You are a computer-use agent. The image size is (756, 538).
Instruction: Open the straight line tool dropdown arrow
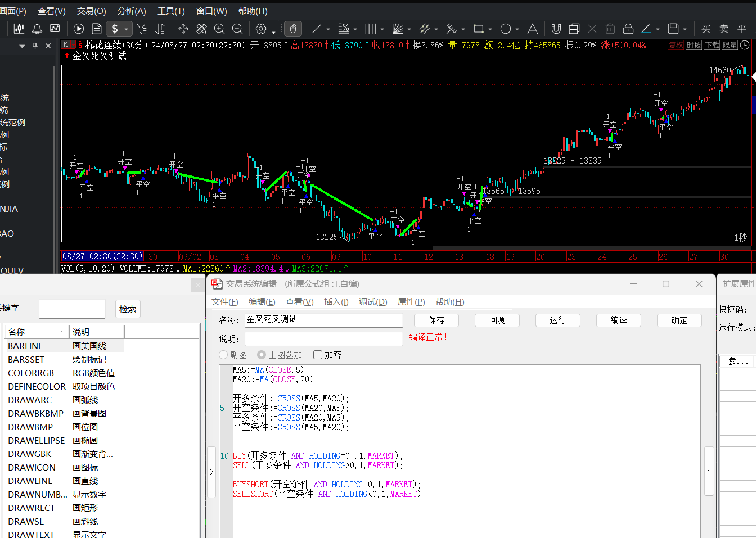(328, 29)
